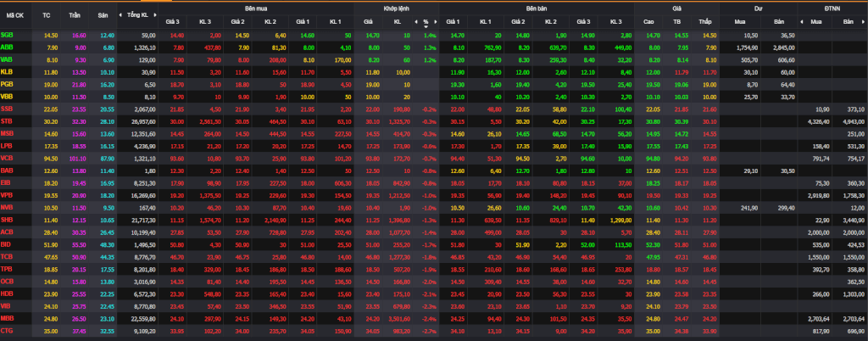Open the SHB stock symbol

(7, 221)
